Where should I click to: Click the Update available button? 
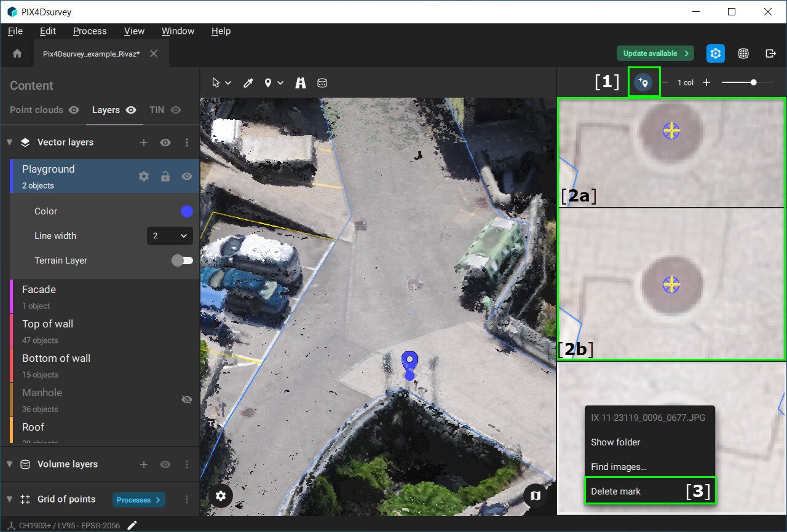point(655,53)
